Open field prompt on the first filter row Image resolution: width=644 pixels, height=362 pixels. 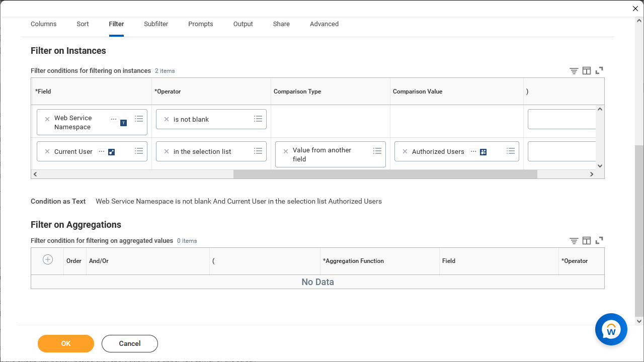tap(139, 118)
